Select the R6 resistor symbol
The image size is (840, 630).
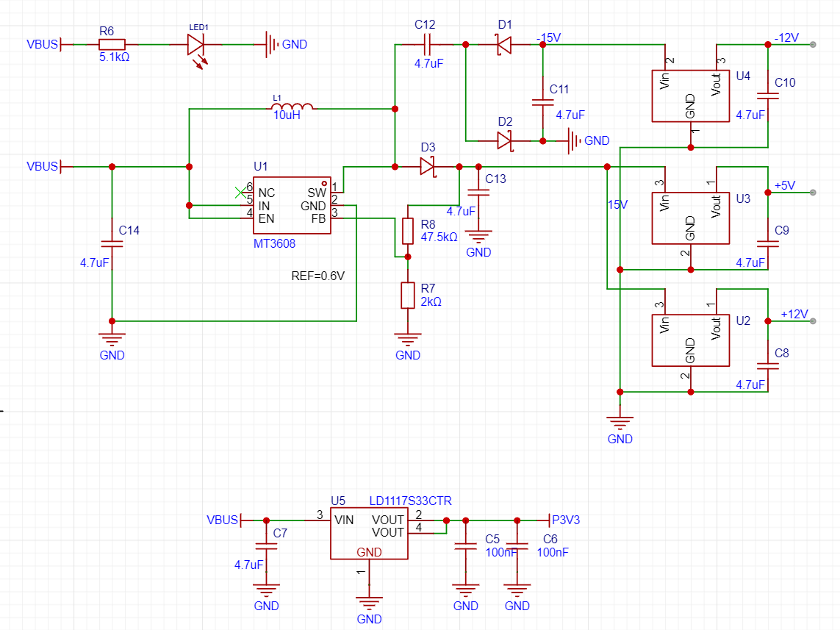(x=112, y=44)
